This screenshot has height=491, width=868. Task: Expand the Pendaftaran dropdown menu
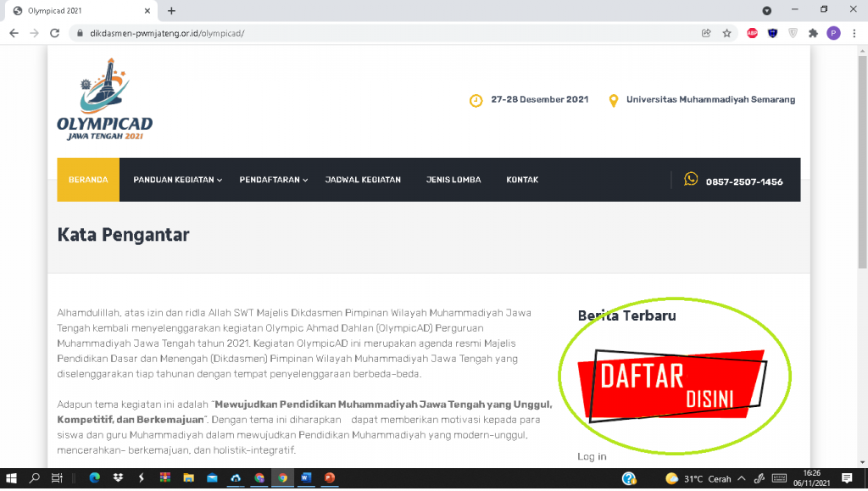pyautogui.click(x=274, y=180)
